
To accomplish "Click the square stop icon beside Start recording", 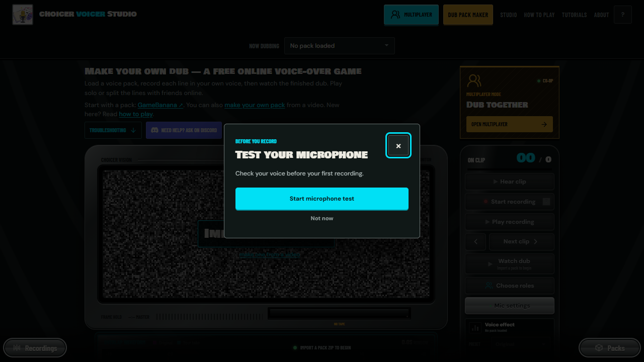I will click(546, 202).
